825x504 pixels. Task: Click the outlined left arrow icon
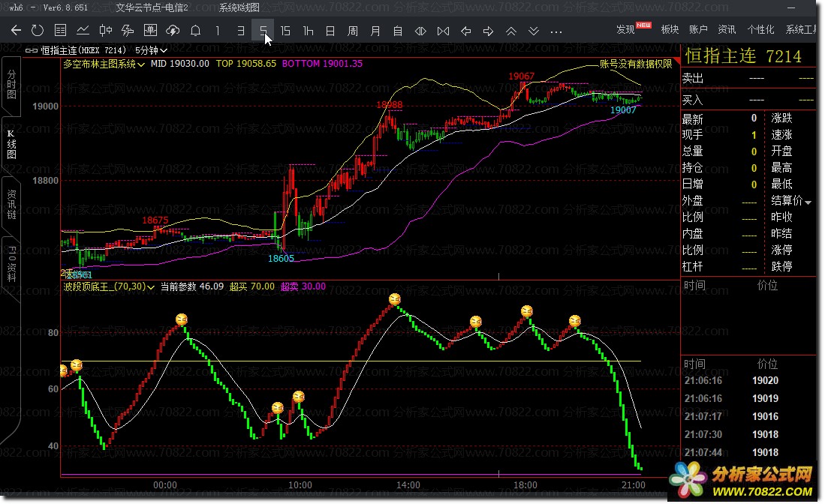465,31
